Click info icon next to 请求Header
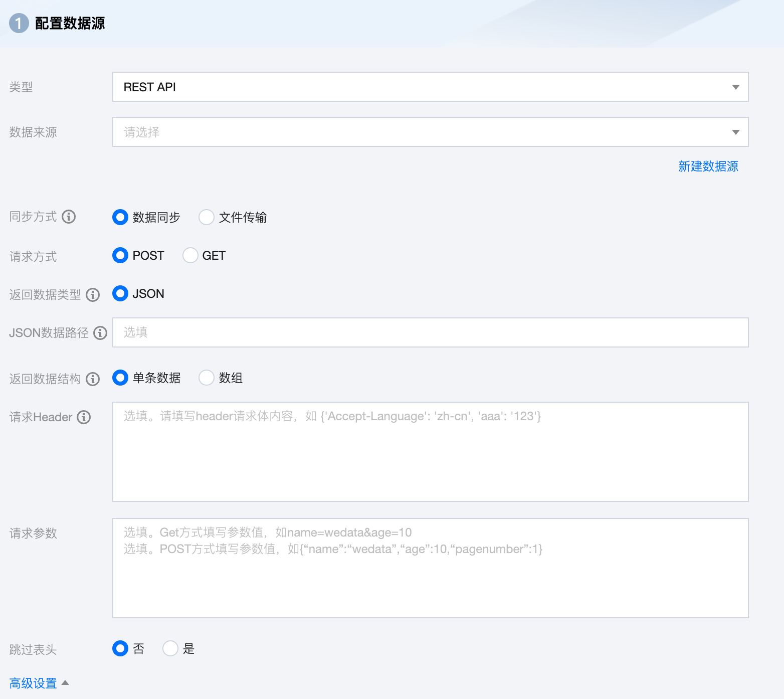784x699 pixels. (84, 417)
